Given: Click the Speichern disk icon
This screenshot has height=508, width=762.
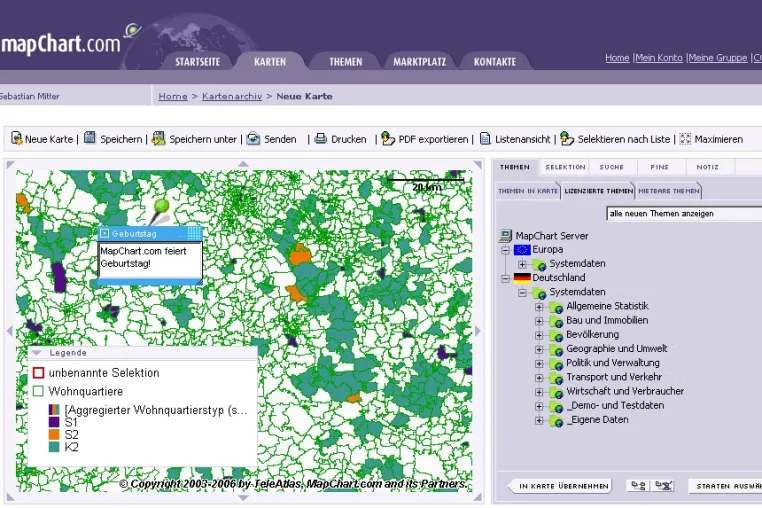Looking at the screenshot, I should [x=90, y=138].
